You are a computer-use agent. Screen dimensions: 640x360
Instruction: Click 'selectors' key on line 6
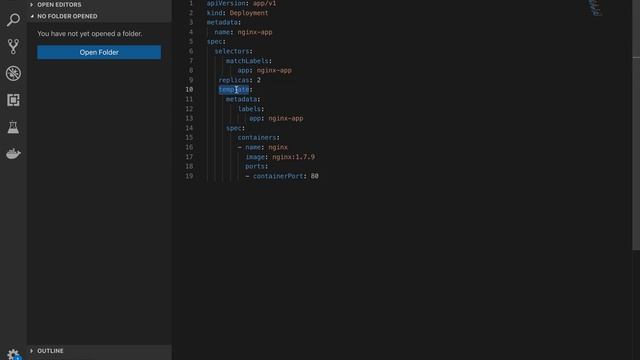tap(232, 51)
